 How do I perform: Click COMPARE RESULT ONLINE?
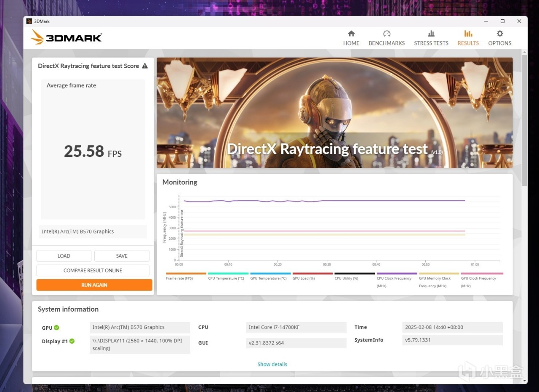coord(93,270)
